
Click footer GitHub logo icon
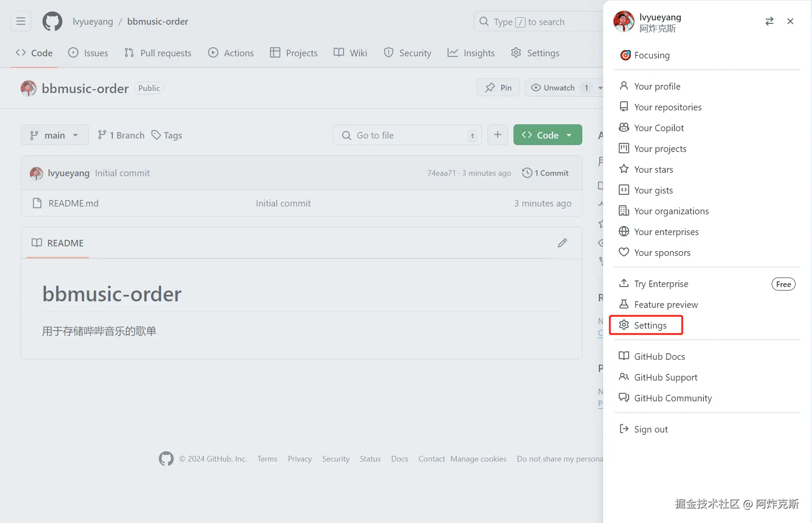click(x=166, y=459)
